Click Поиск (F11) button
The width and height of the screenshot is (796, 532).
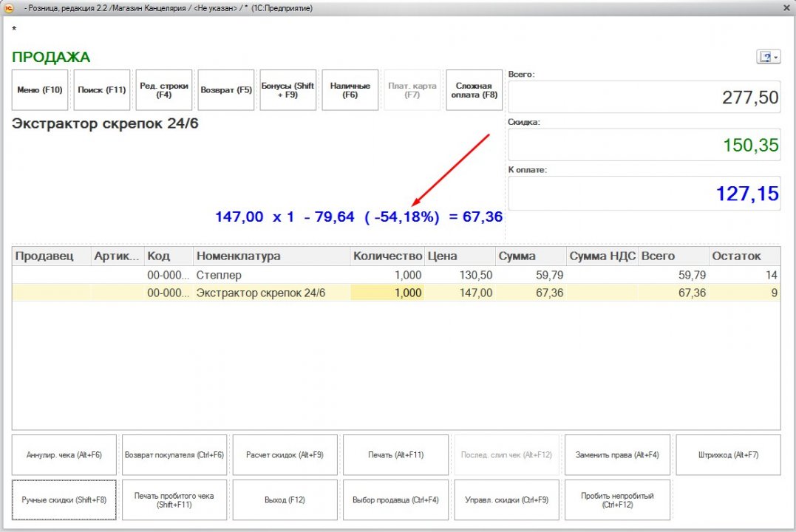coord(101,90)
